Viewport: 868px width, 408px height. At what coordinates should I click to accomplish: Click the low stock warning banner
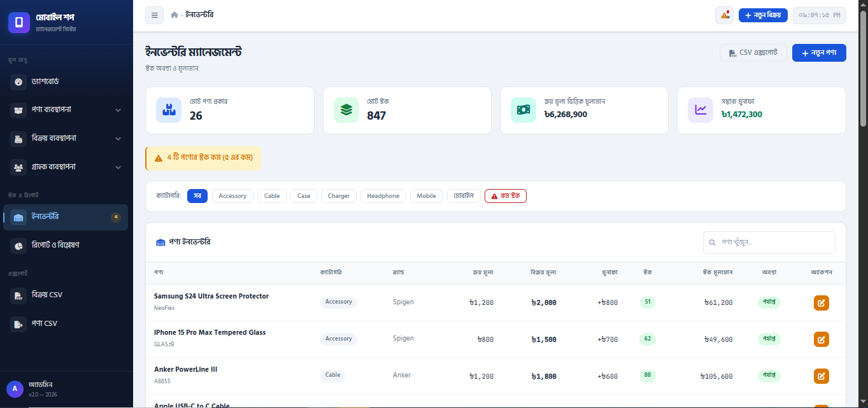point(203,158)
